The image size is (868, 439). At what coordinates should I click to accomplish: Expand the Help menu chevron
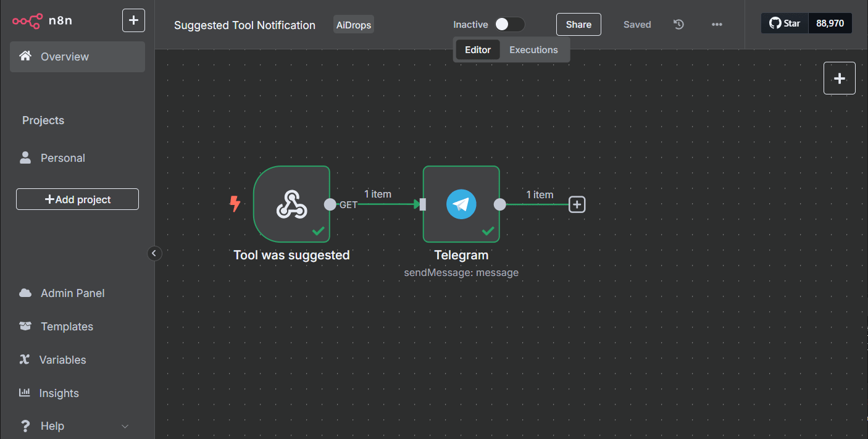pyautogui.click(x=125, y=427)
